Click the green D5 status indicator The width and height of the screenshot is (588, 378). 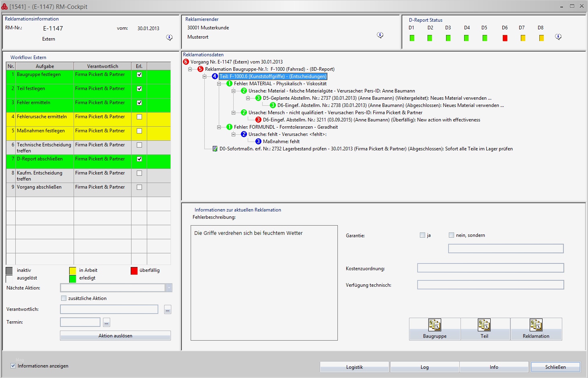tap(485, 38)
